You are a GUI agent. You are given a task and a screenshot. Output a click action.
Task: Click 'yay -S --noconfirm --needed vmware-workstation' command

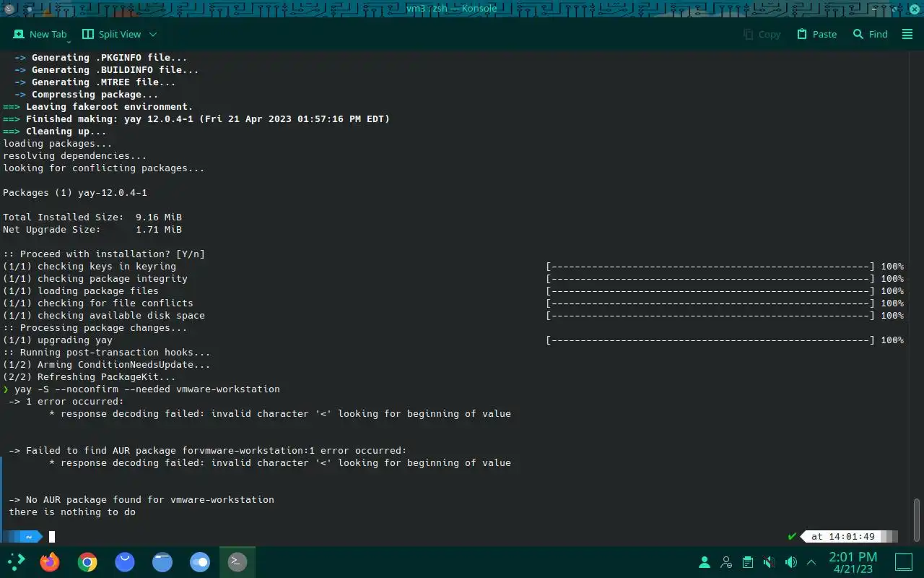(x=147, y=389)
